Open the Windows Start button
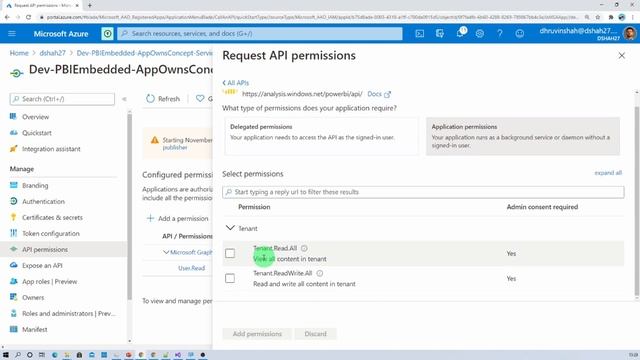 coord(6,355)
